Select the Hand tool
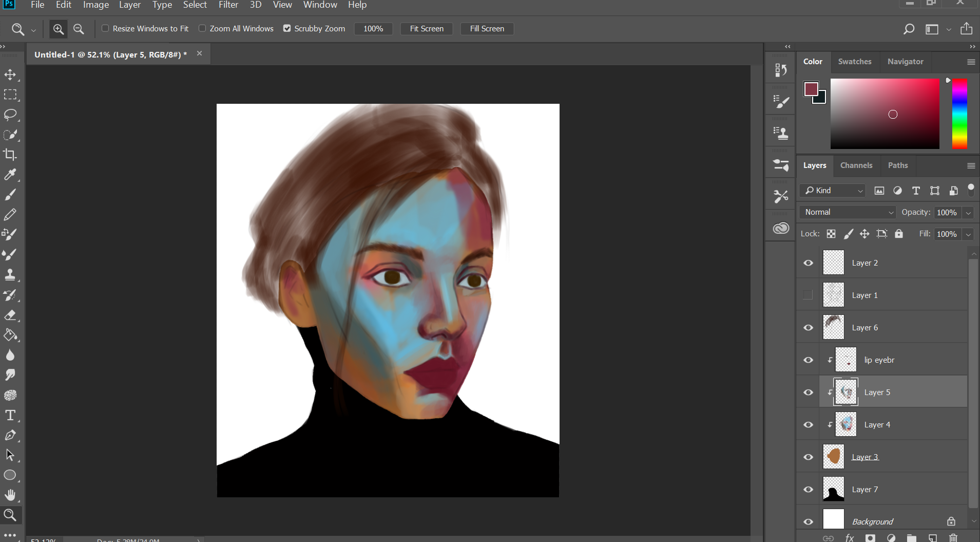 click(10, 495)
